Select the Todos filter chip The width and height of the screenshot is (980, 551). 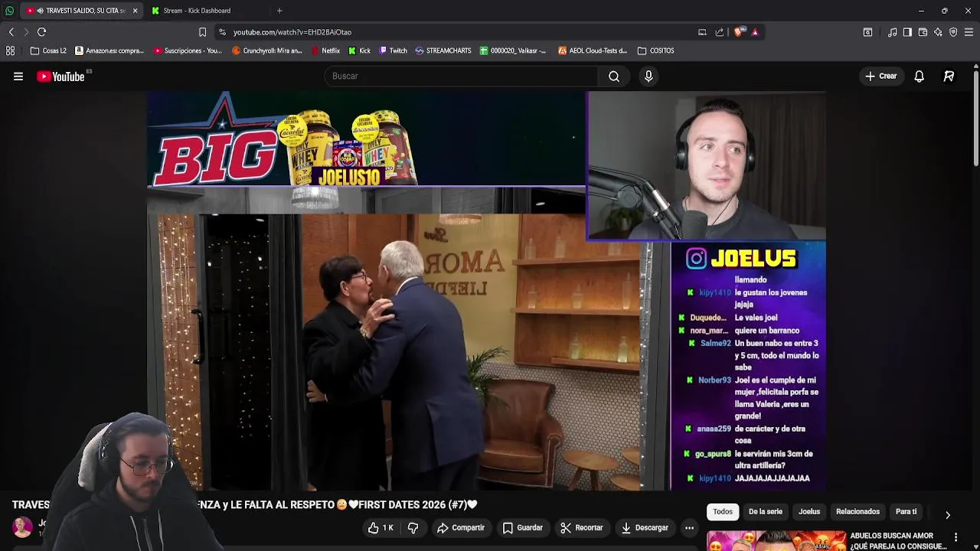(723, 511)
